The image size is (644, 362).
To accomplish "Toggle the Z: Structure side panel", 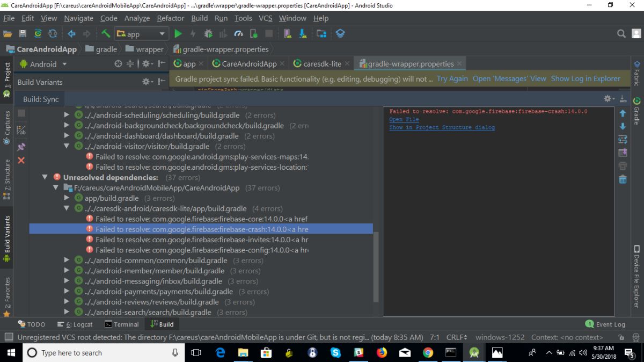I will [x=7, y=180].
